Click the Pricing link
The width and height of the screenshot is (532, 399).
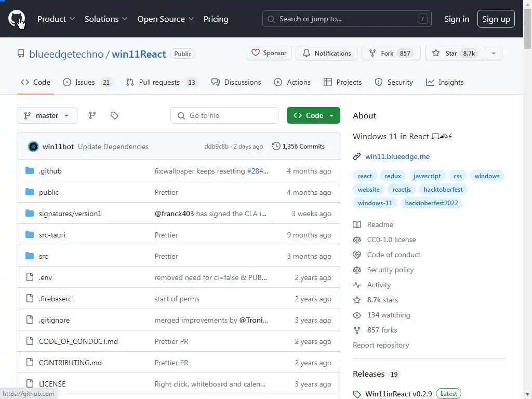[216, 19]
